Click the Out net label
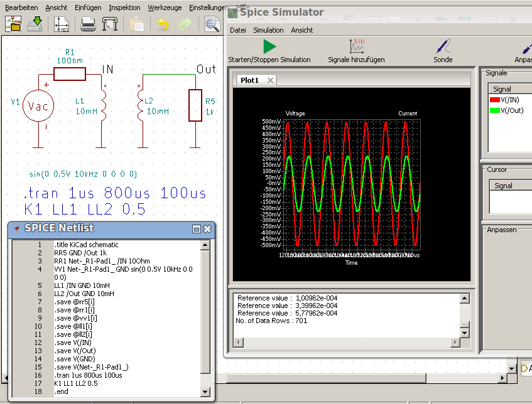 (206, 69)
